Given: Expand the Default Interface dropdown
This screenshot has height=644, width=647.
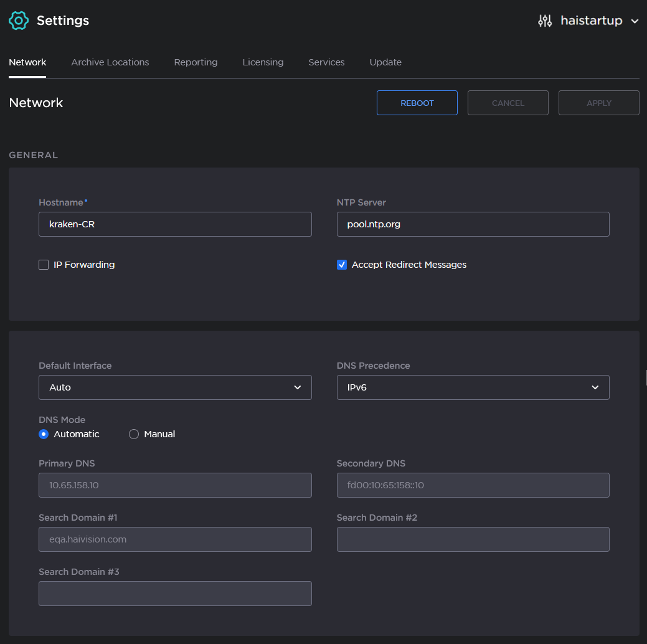Looking at the screenshot, I should point(175,387).
